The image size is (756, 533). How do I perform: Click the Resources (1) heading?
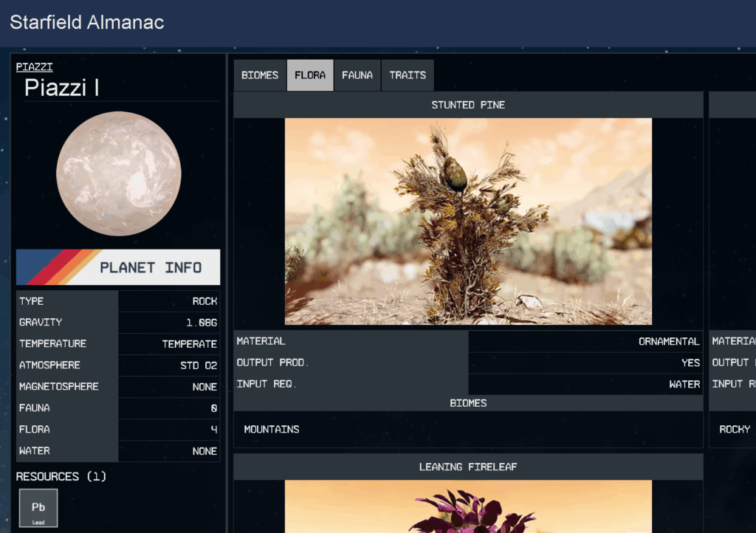pos(61,477)
